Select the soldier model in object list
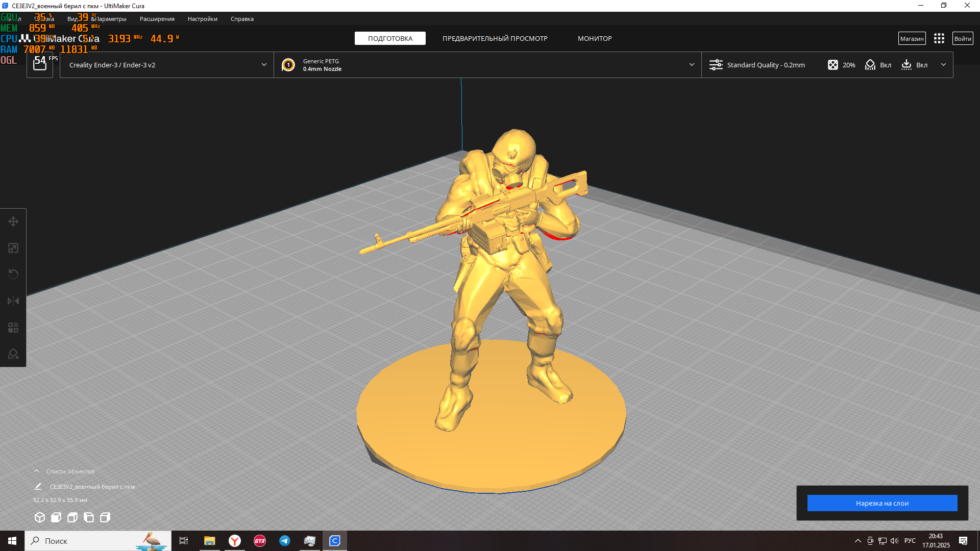Image resolution: width=980 pixels, height=551 pixels. click(92, 487)
